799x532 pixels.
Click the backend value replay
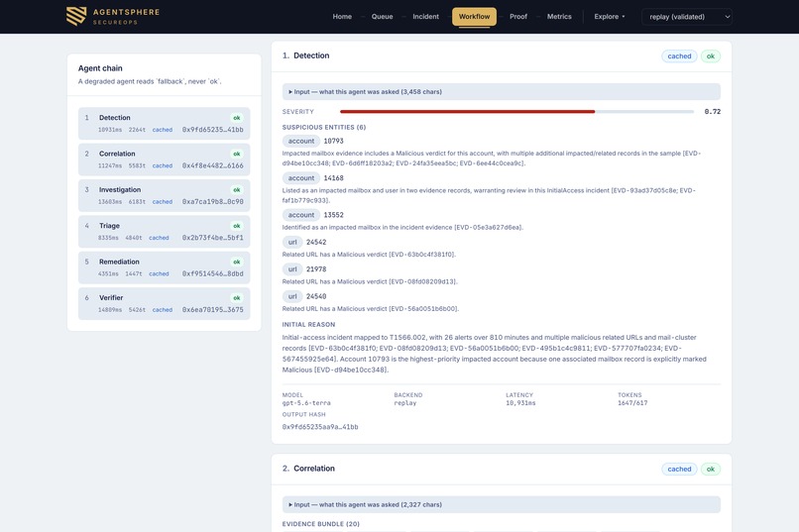(405, 403)
